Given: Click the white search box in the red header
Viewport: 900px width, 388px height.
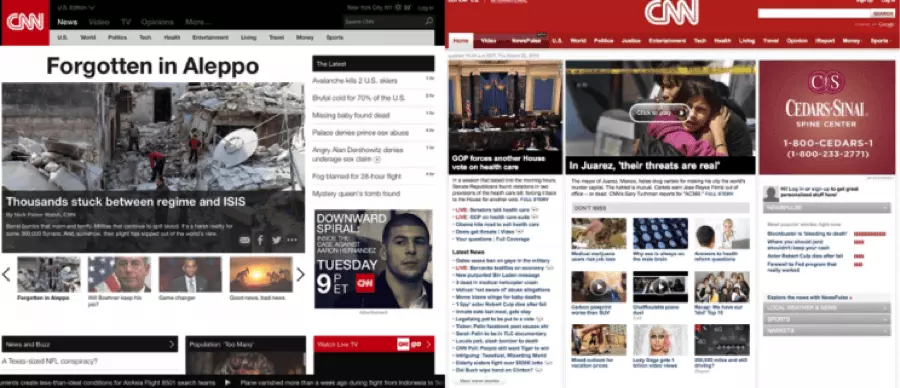Looking at the screenshot, I should tap(814, 13).
